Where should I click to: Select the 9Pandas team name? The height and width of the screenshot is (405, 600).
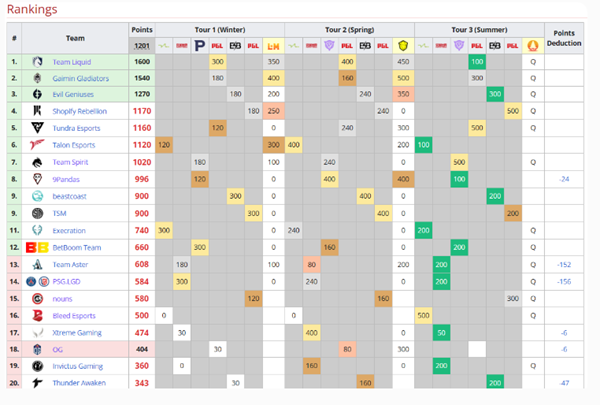click(x=68, y=179)
